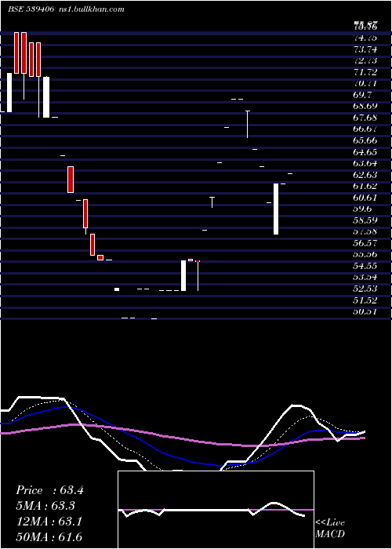Select the 53.54 price axis label
Viewport: 392px width, 549px height.
[x=365, y=278]
